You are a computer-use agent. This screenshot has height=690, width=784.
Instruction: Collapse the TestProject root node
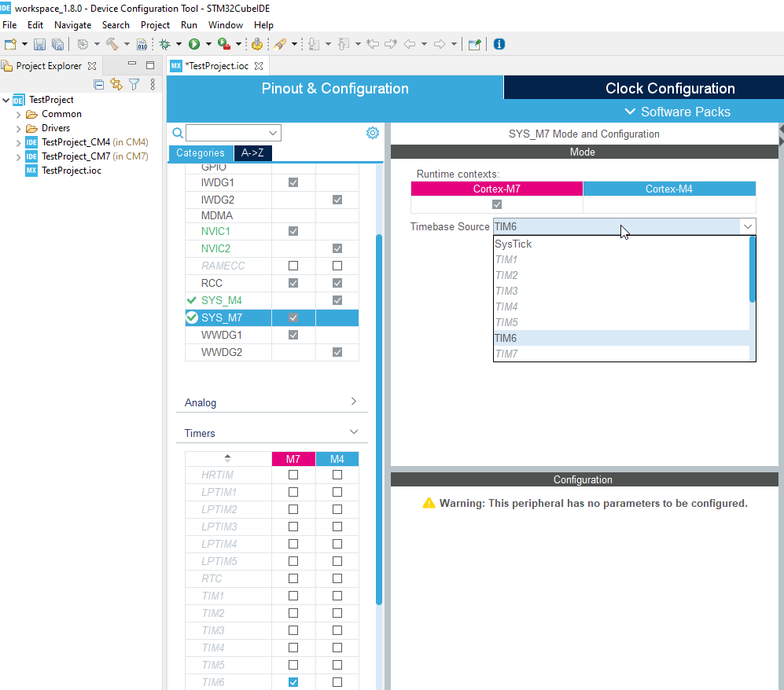(6, 100)
